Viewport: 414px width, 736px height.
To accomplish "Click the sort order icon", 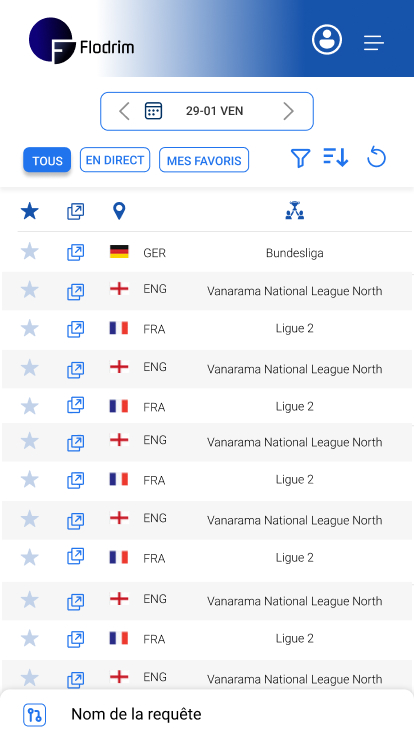I will click(336, 157).
